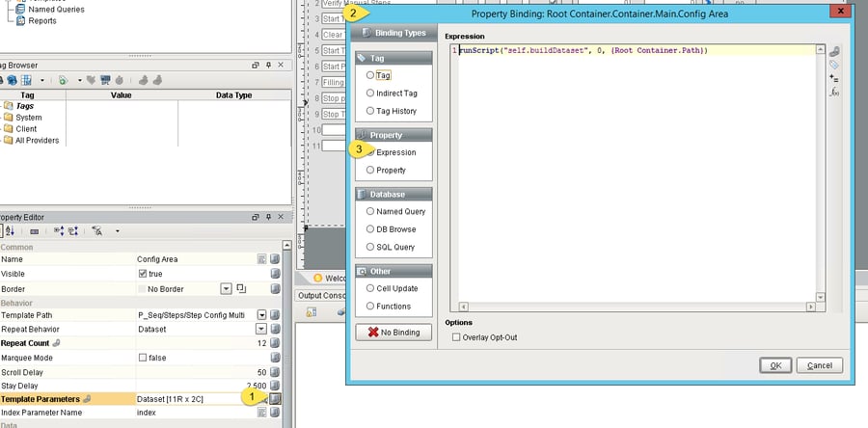The width and height of the screenshot is (868, 428).
Task: Toggle Marquee Mode false checkbox
Action: (x=143, y=358)
